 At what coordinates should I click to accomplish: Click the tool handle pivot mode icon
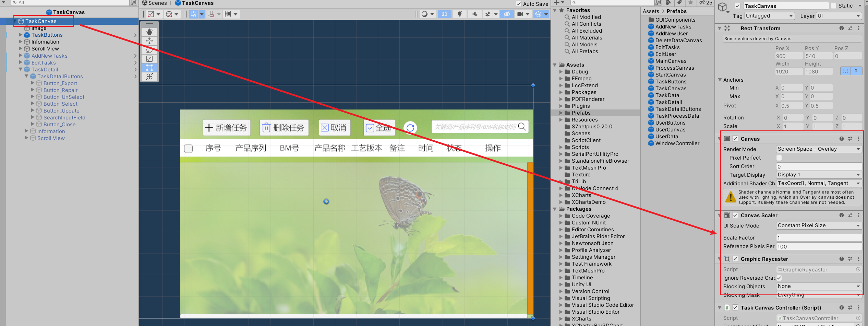151,14
